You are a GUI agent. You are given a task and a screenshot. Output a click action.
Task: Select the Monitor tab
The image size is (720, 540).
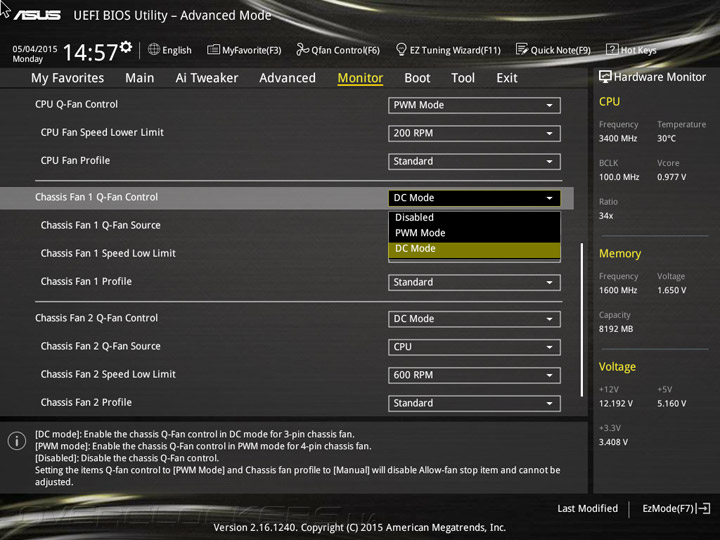pyautogui.click(x=360, y=78)
